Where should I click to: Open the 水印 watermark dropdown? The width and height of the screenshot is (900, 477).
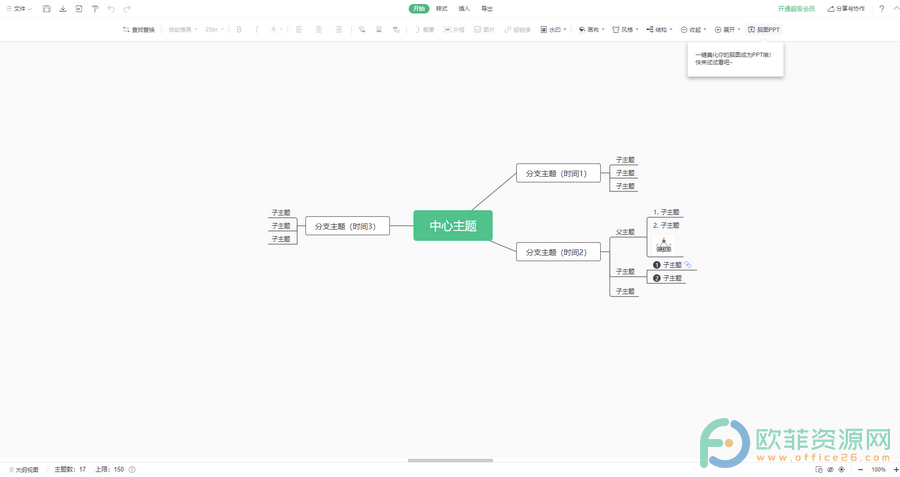553,29
